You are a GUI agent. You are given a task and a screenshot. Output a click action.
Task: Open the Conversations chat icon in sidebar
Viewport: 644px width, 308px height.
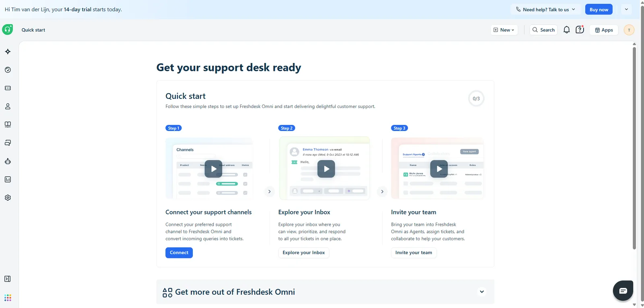tap(8, 143)
